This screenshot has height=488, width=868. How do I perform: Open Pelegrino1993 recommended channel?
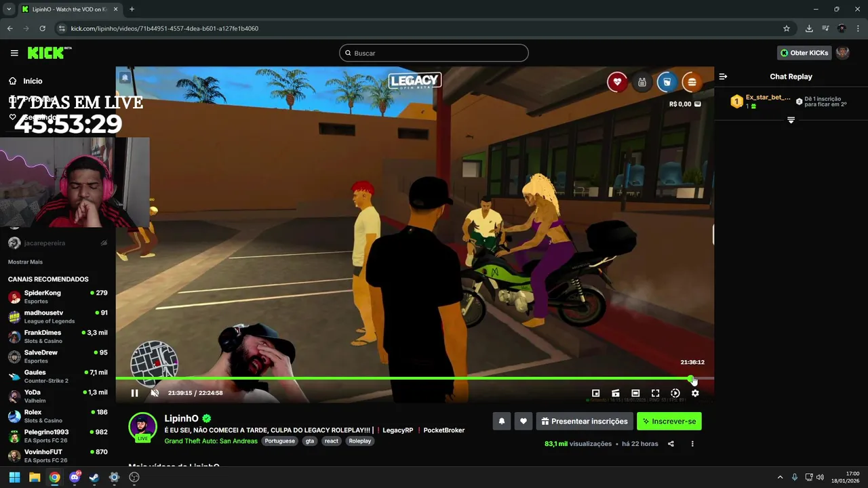point(58,436)
